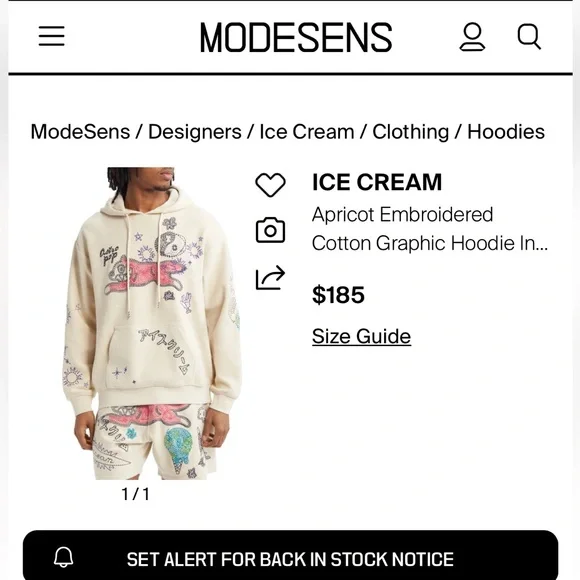Open the Hoodies breadcrumb category
This screenshot has width=580, height=580.
click(x=506, y=132)
